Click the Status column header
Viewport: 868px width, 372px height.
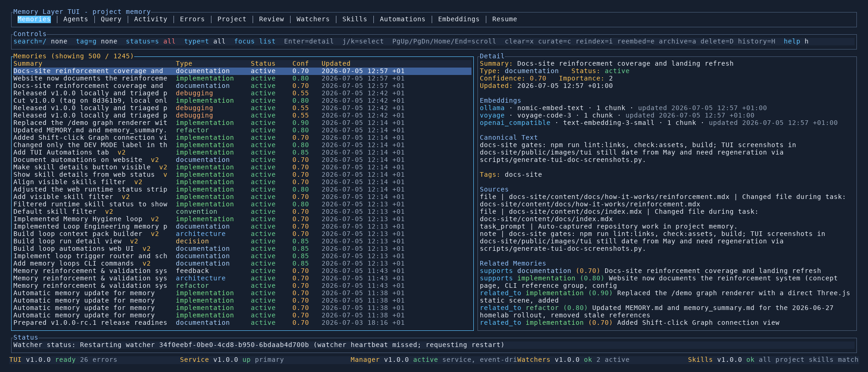click(263, 63)
